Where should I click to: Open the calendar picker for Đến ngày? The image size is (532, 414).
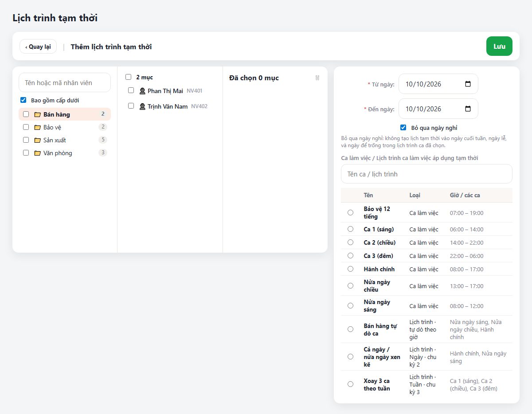(468, 109)
